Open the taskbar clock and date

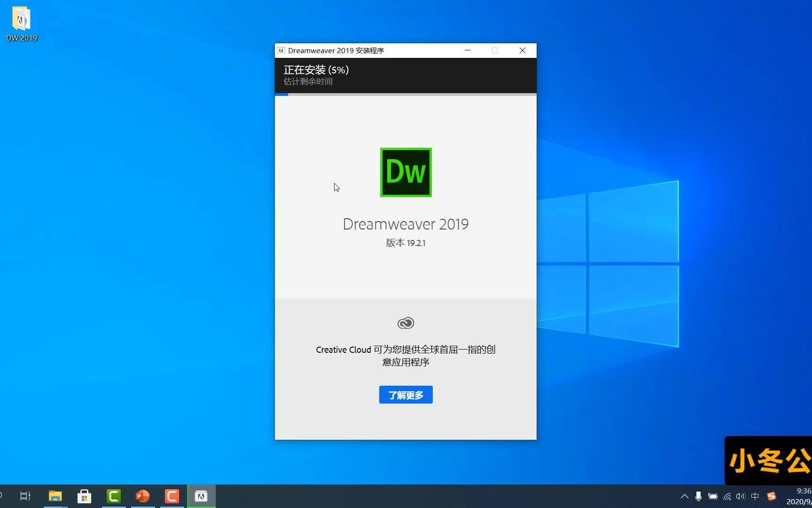point(799,496)
